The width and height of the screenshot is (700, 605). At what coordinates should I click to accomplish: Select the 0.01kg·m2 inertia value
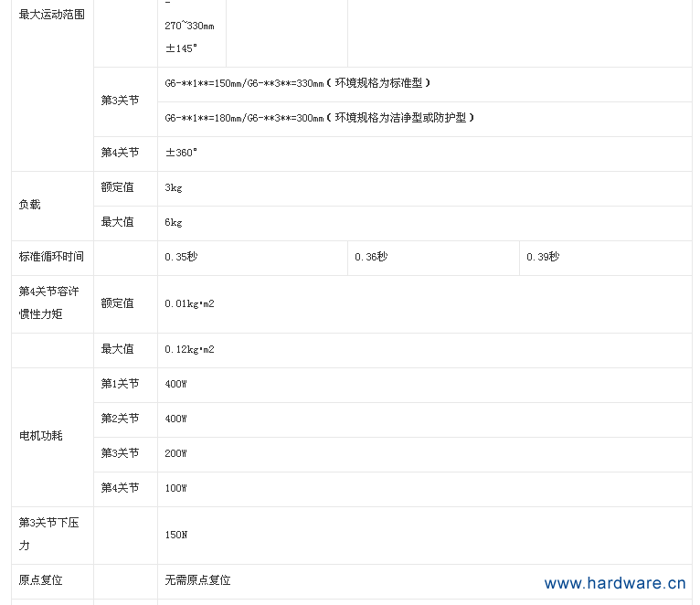tap(189, 303)
